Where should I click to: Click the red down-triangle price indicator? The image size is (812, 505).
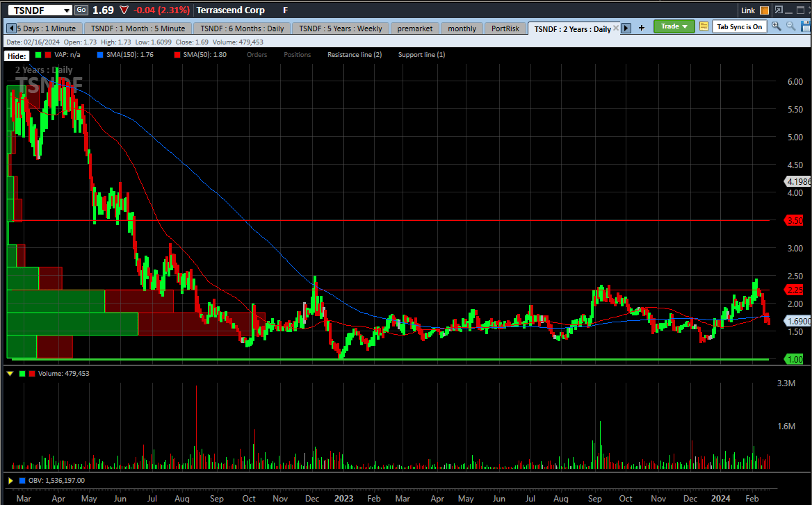click(124, 10)
